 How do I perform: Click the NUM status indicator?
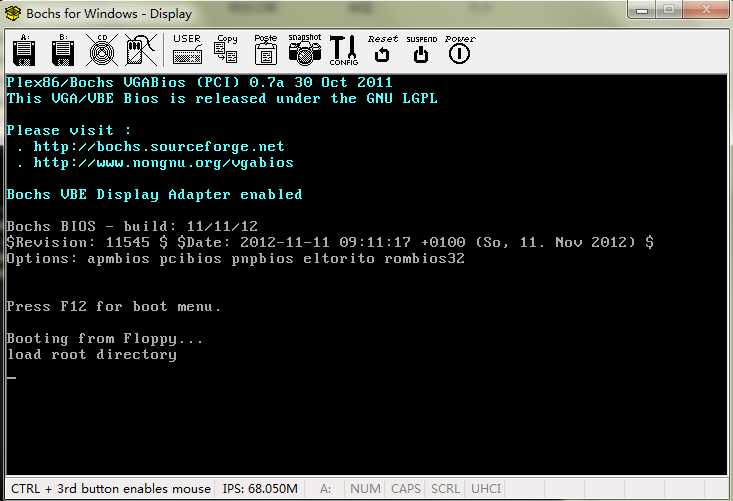[365, 489]
